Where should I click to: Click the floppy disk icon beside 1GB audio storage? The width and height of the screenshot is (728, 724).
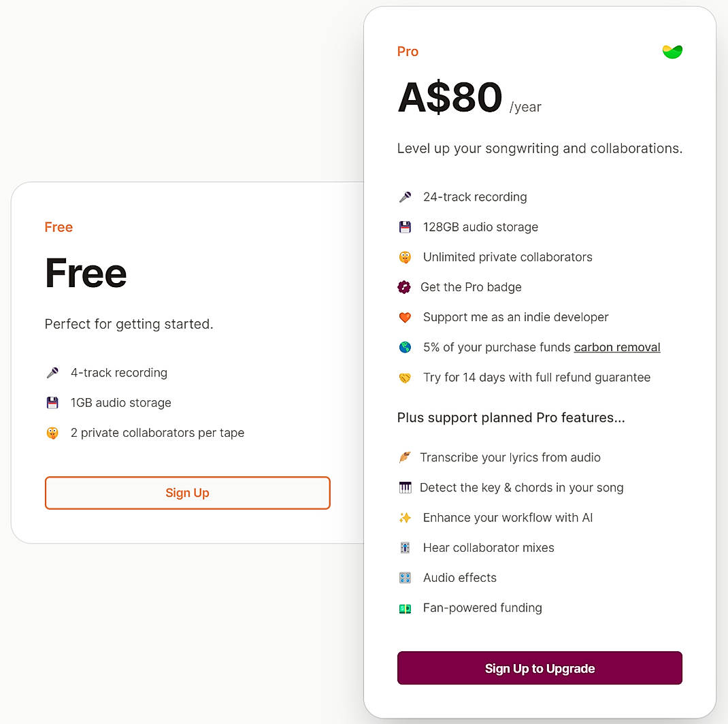click(x=52, y=402)
